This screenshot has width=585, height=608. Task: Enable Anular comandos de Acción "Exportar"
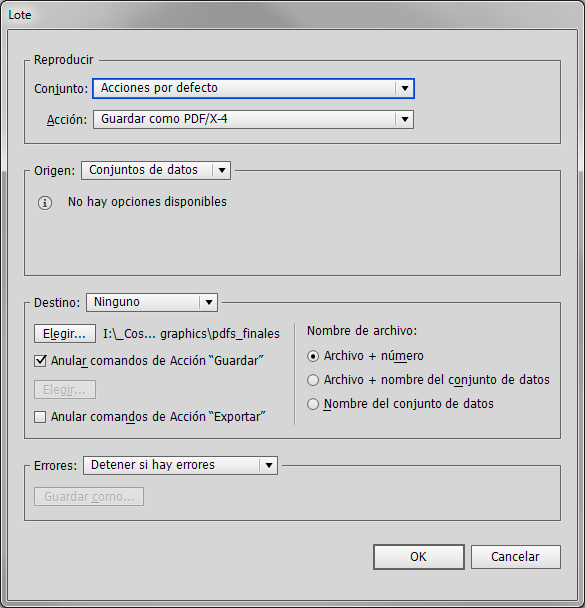(x=40, y=417)
